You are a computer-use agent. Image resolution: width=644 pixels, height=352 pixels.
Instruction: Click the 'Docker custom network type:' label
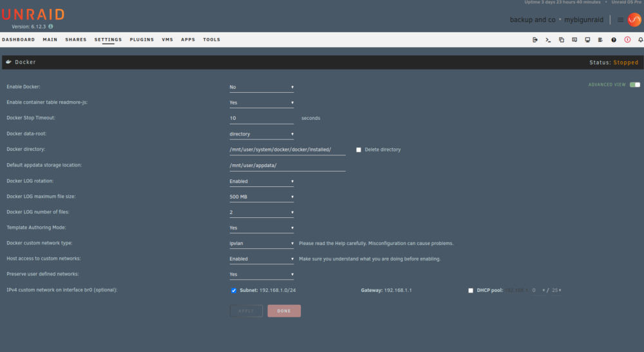39,243
